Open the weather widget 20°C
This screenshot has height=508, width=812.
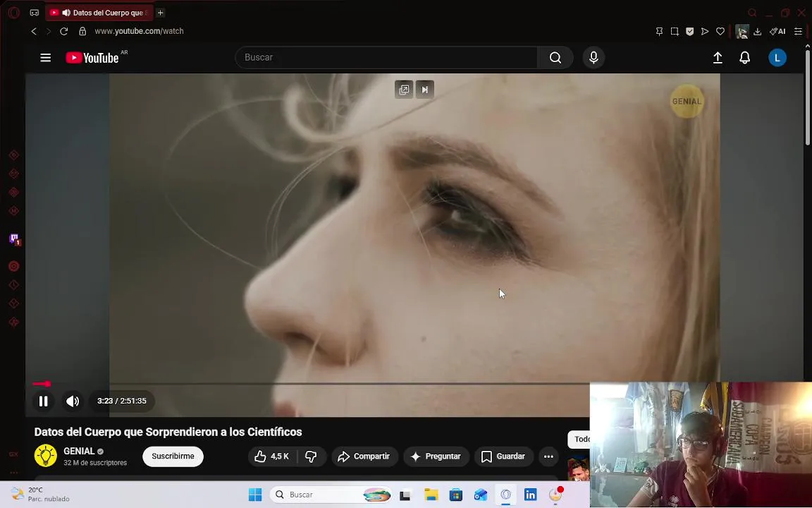coord(40,495)
